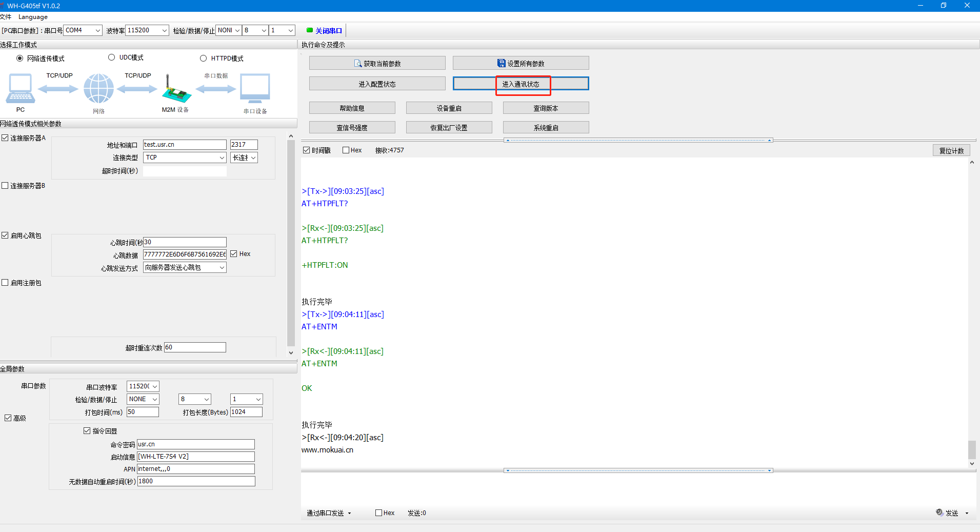980x532 pixels.
Task: Click the save disk icon on 设置所有参数
Action: pyautogui.click(x=501, y=64)
